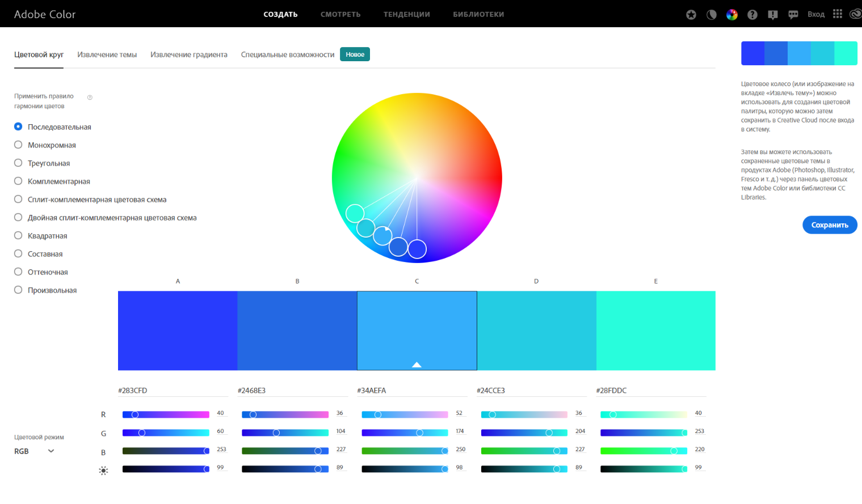This screenshot has width=862, height=504.
Task: Select color swatch B
Action: click(x=297, y=331)
